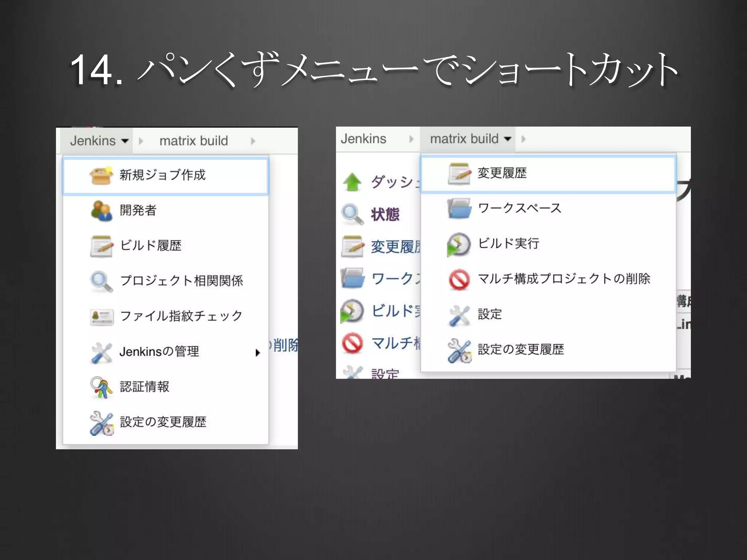Open the sidebar 変更履歴 link text
This screenshot has height=560, width=747.
tap(396, 247)
